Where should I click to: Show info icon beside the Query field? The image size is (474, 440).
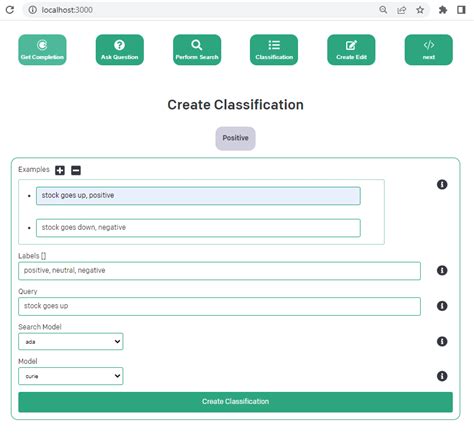coord(442,306)
